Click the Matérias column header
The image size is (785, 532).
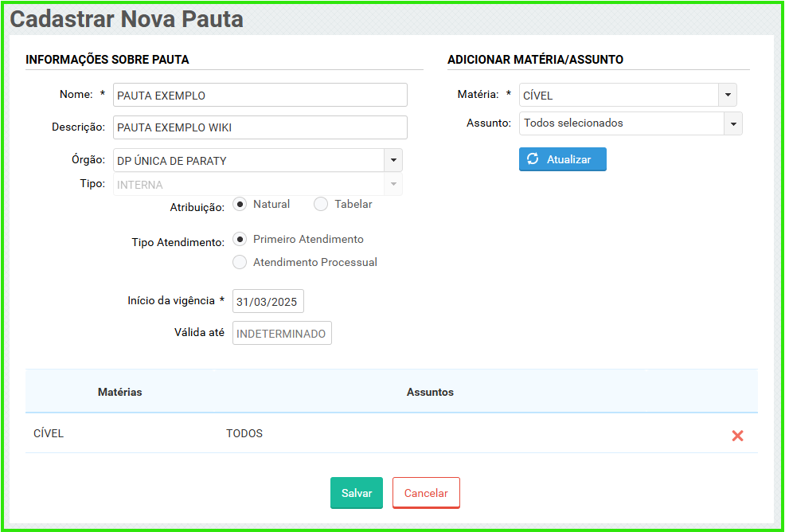[x=120, y=392]
